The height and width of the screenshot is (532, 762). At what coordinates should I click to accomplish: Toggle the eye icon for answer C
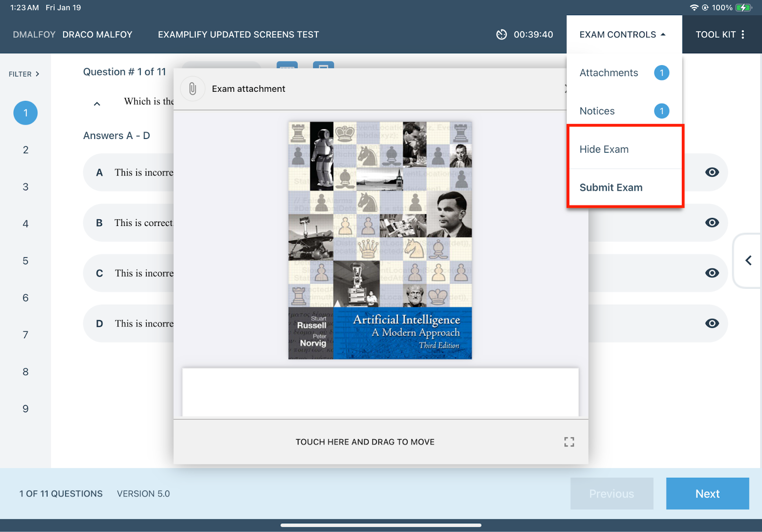tap(712, 273)
